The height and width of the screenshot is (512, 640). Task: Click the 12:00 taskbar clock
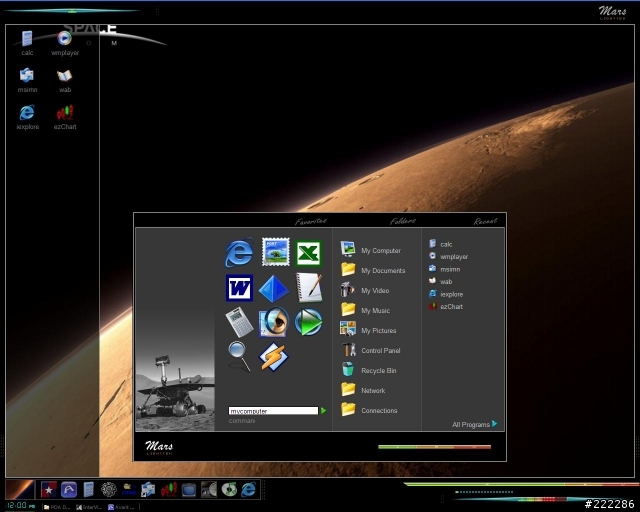[x=21, y=505]
